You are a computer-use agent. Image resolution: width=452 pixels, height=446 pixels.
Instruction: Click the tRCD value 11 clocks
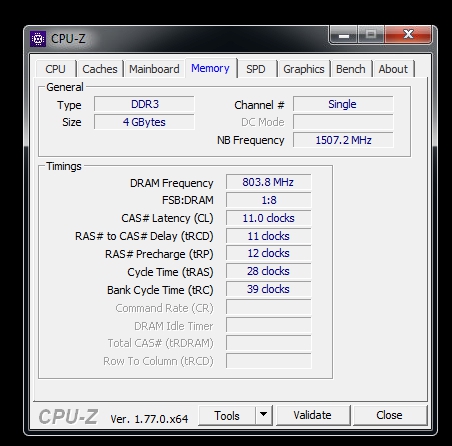pos(269,236)
